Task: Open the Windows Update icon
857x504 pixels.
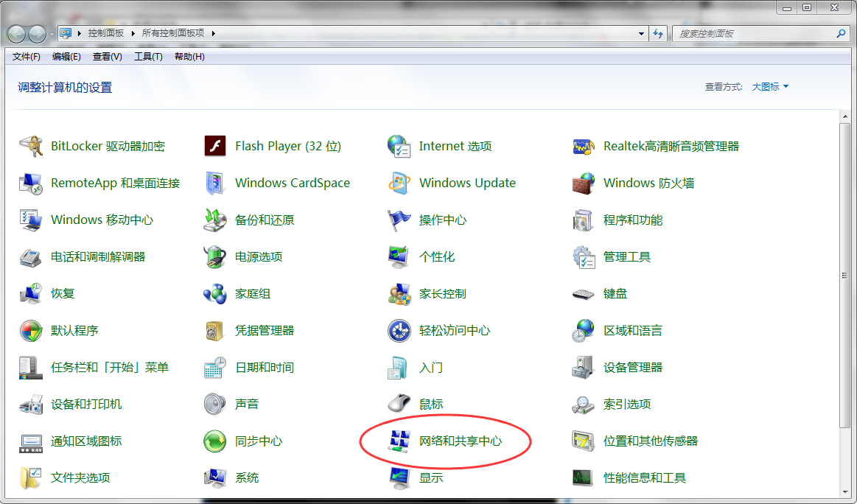Action: tap(399, 183)
